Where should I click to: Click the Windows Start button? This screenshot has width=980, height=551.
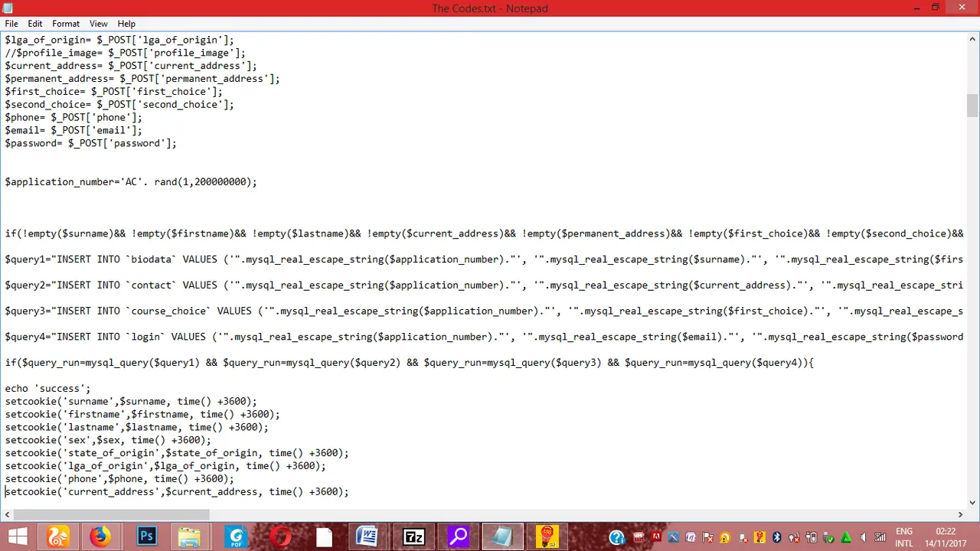[x=17, y=536]
